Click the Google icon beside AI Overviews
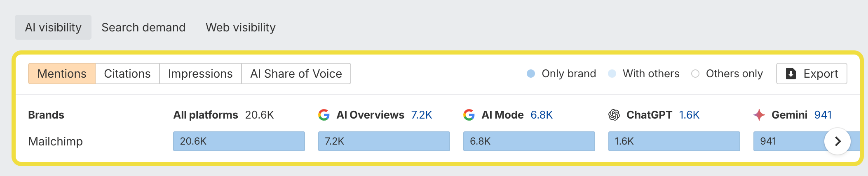The height and width of the screenshot is (176, 868). 324,115
